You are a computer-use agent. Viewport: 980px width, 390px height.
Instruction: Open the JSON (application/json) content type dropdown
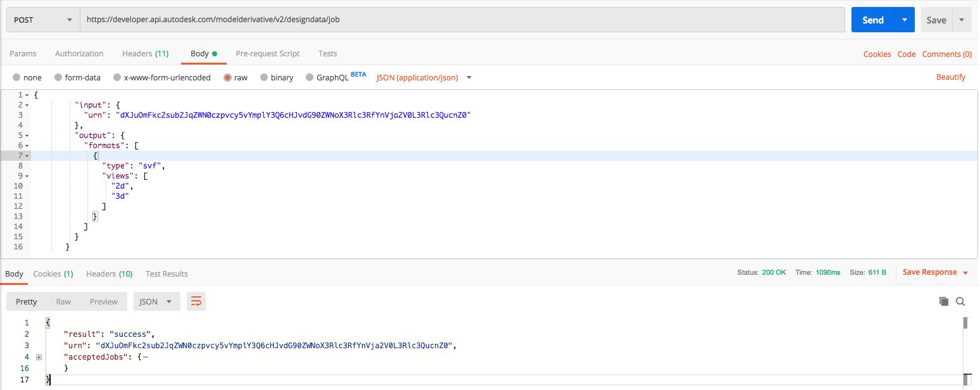tap(424, 78)
